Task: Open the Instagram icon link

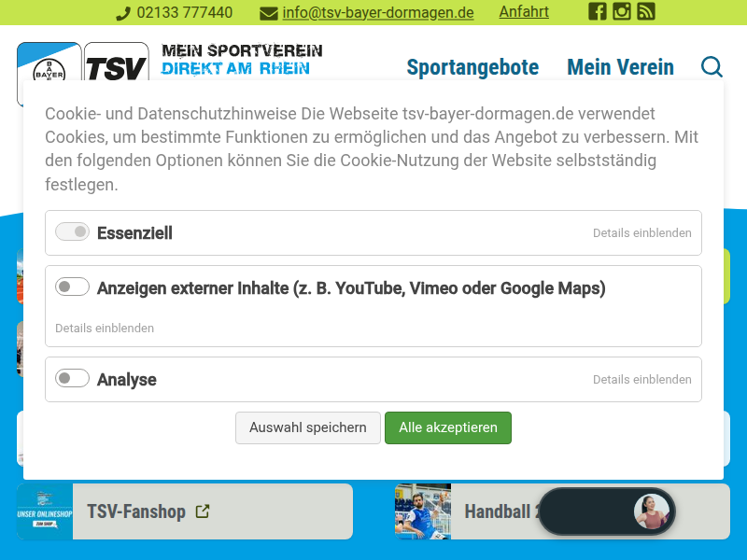Action: [622, 12]
